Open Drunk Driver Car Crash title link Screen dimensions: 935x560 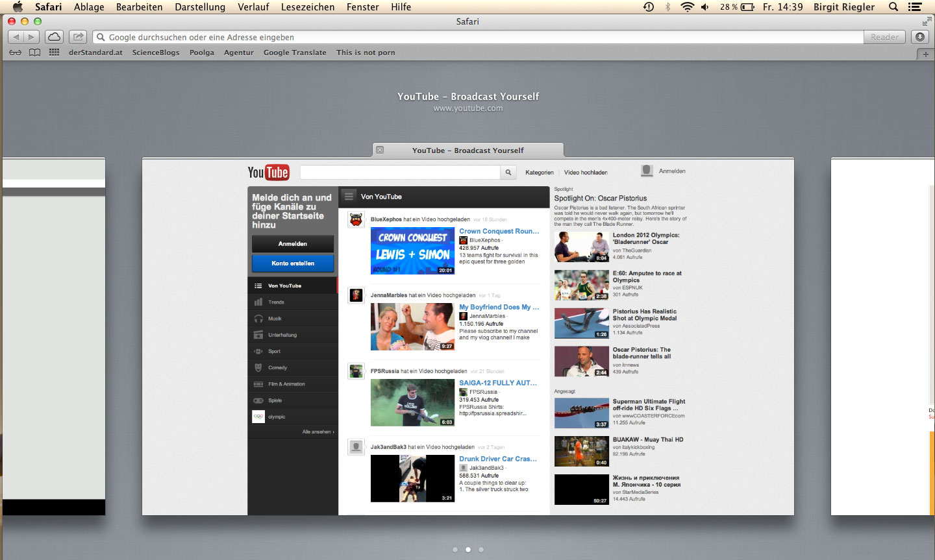(498, 459)
